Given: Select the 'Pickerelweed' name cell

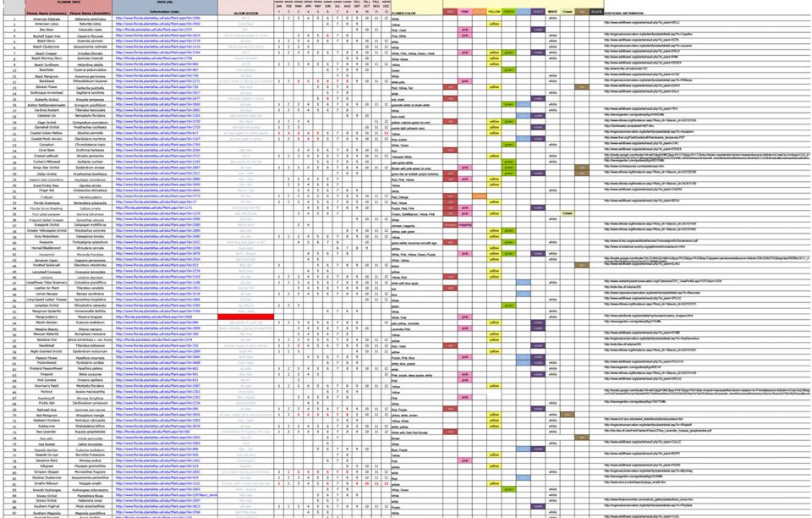Looking at the screenshot, I should 47,362.
